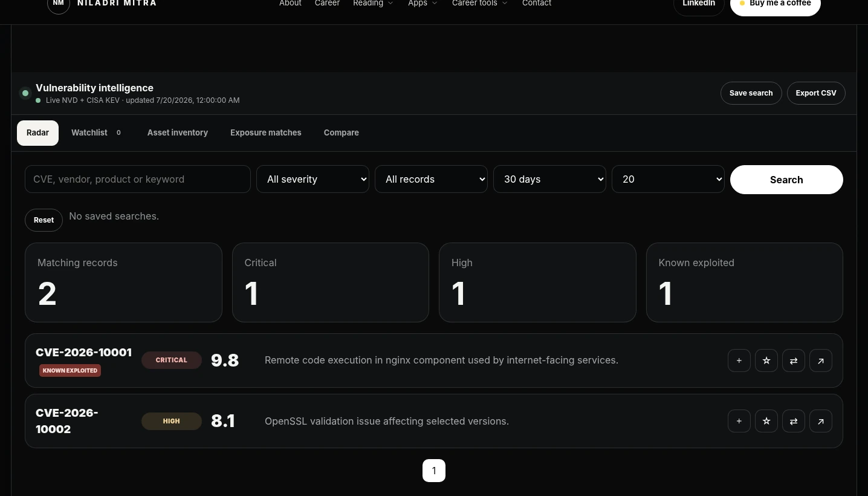The height and width of the screenshot is (496, 868).
Task: Click the High stat card
Action: [x=537, y=282]
